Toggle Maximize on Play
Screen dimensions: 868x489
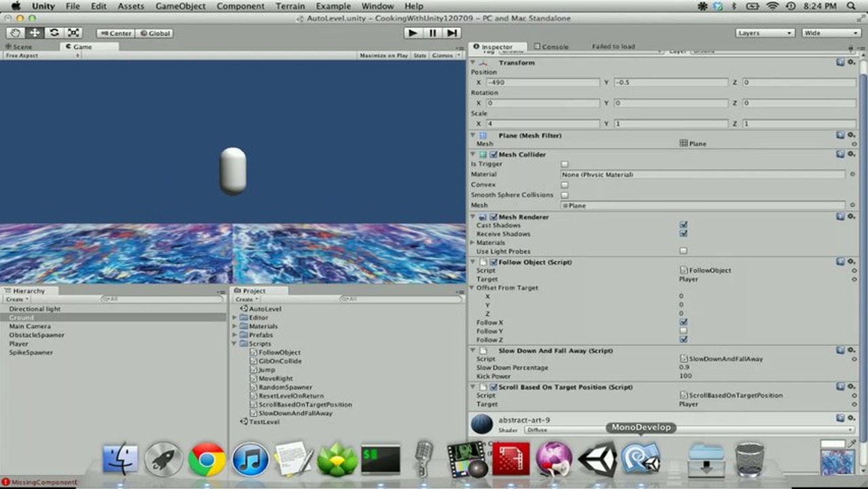click(383, 56)
